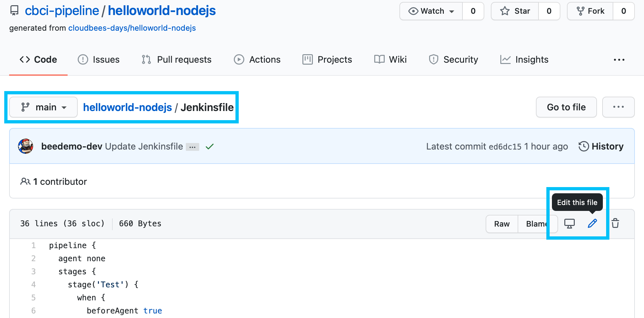Open the Pull requests tab
The image size is (644, 318).
(x=176, y=60)
